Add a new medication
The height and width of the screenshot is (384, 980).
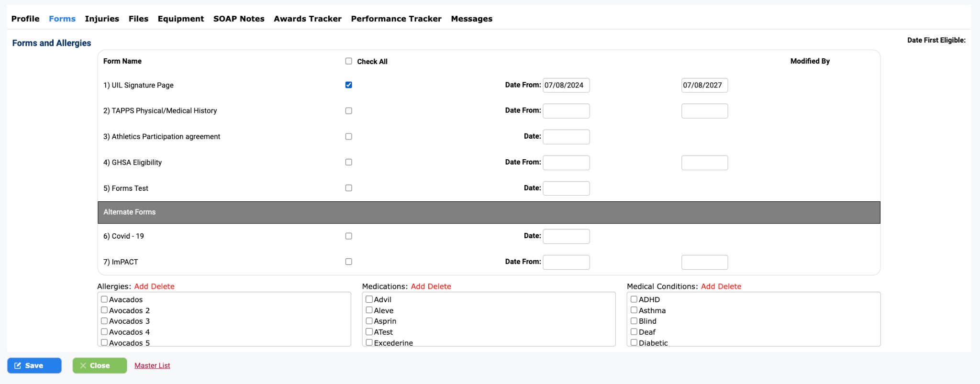pos(418,286)
